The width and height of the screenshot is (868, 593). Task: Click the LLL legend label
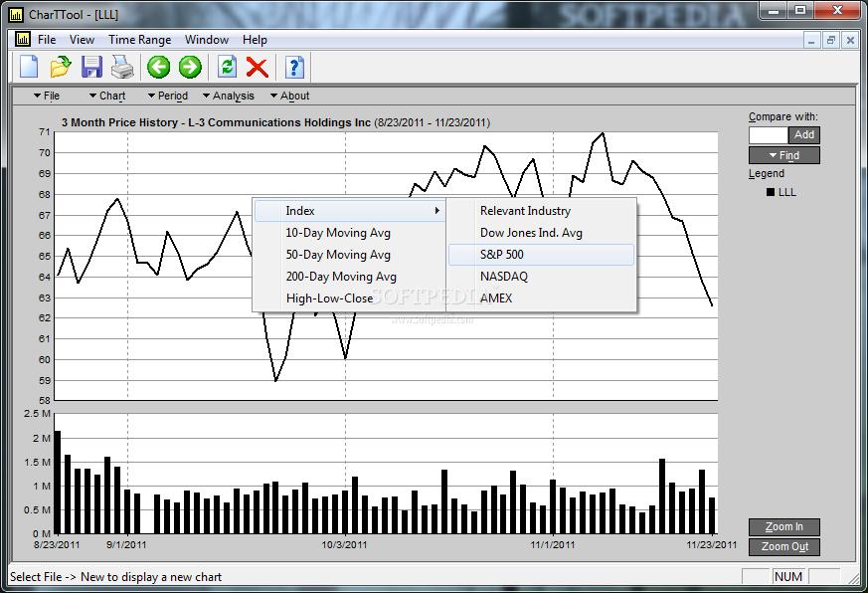[787, 192]
